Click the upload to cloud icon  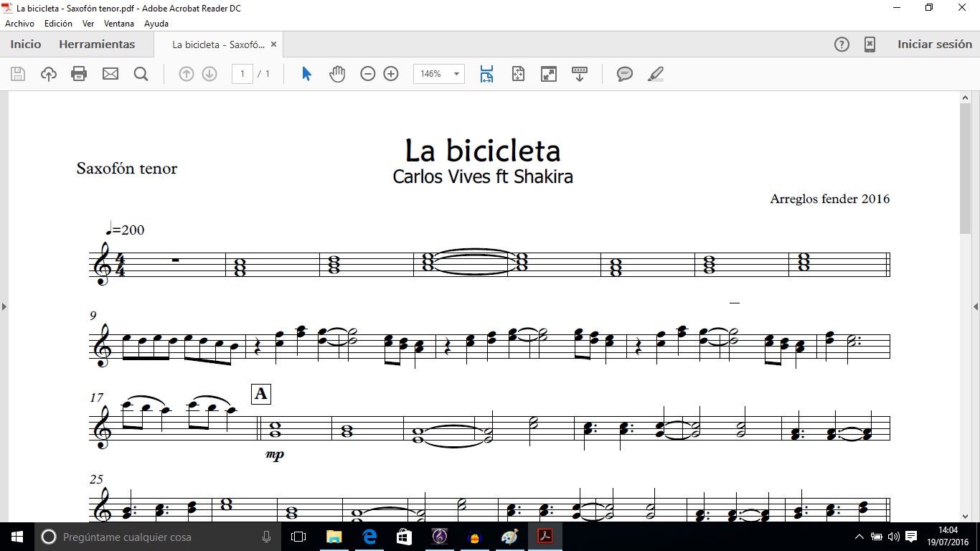48,74
